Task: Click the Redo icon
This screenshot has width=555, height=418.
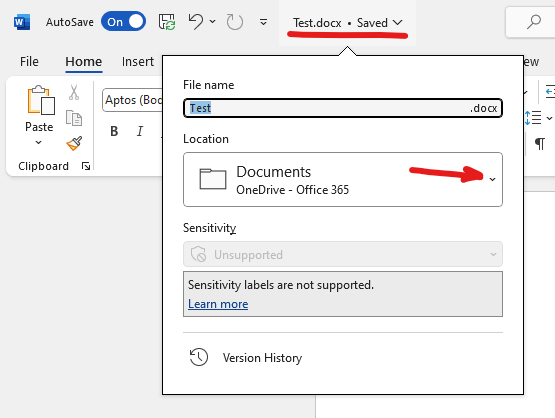Action: 234,22
